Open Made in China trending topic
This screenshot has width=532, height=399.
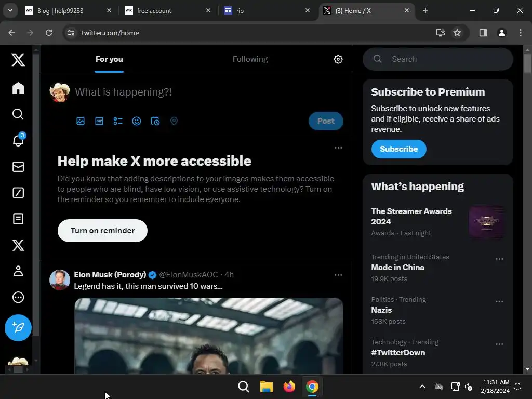pos(437,268)
